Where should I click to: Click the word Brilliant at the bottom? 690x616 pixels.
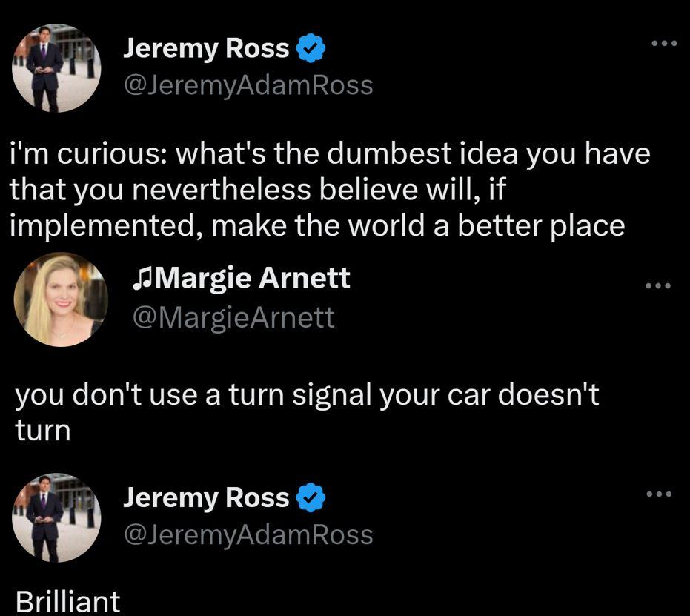[x=68, y=602]
